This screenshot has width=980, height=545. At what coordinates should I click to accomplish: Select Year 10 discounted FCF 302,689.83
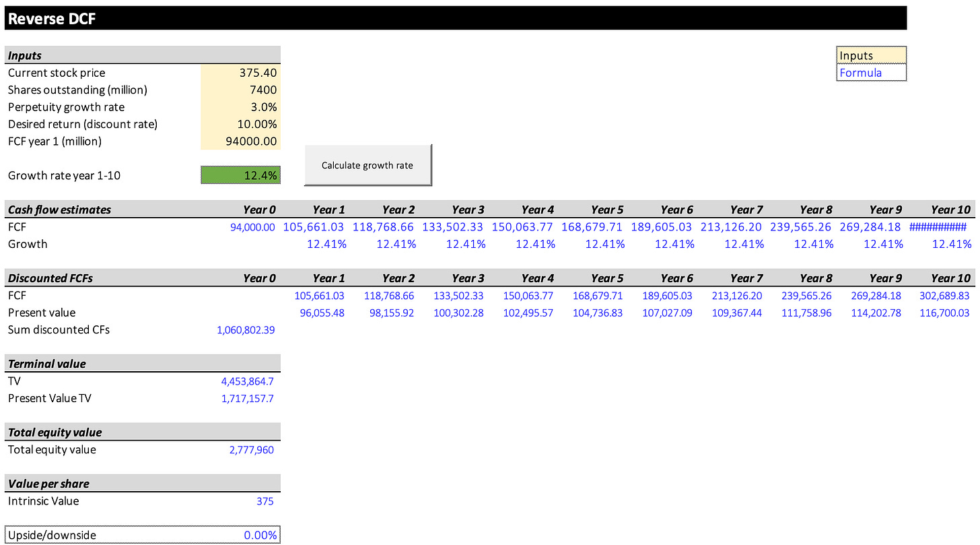(944, 296)
